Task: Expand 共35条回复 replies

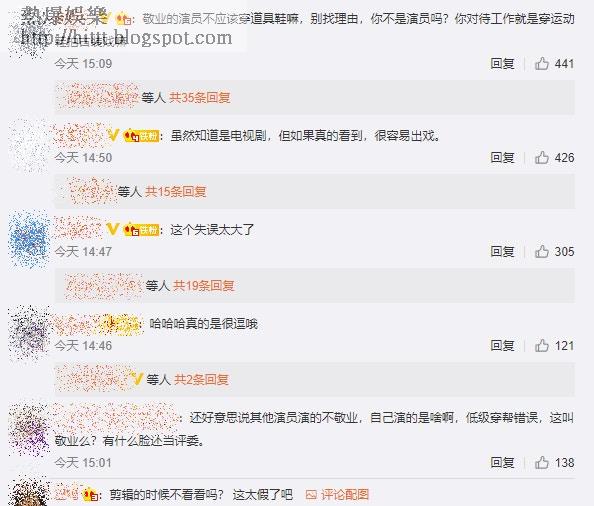Action: [200, 98]
